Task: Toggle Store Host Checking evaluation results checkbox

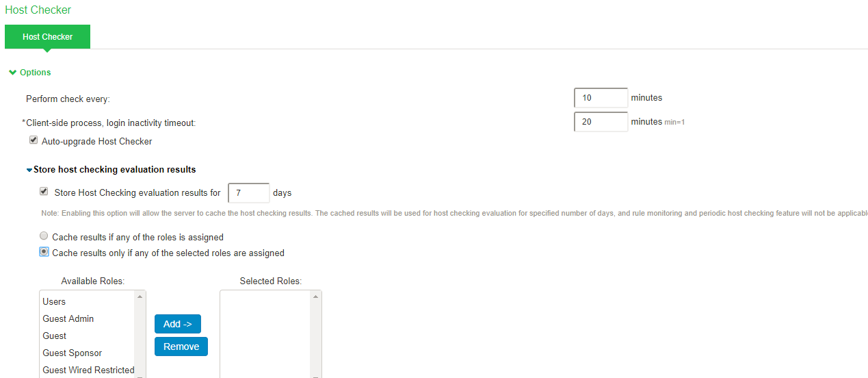Action: tap(44, 192)
